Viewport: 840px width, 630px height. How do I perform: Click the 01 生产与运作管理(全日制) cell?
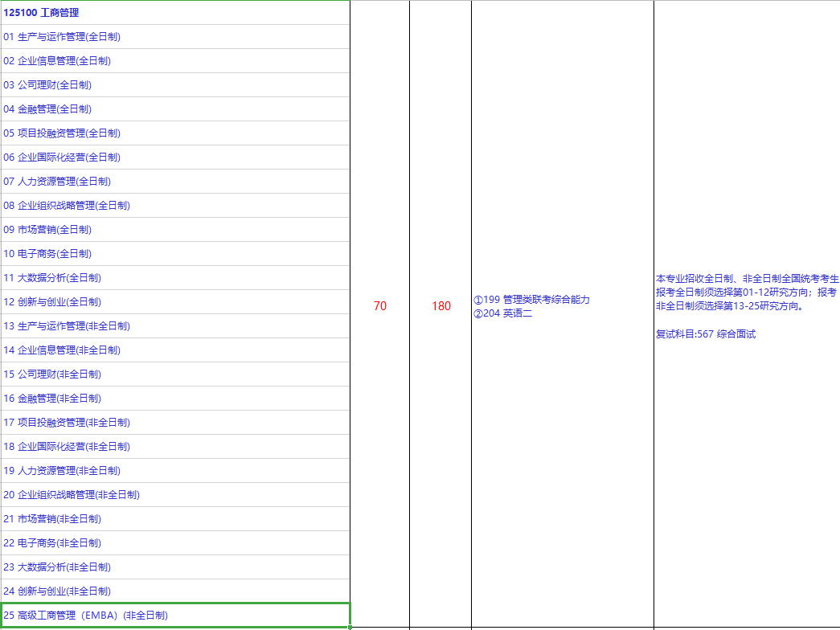174,37
